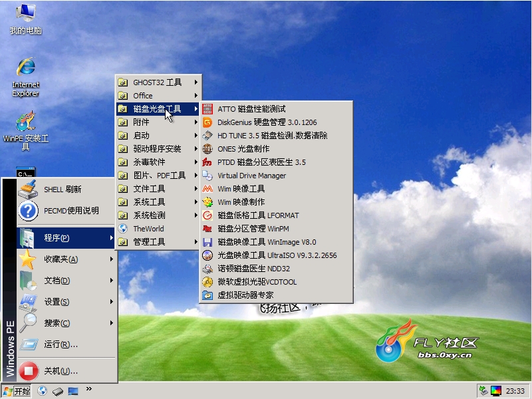This screenshot has width=532, height=399.
Task: Expand the GHOST32 工具 submenu
Action: pyautogui.click(x=158, y=82)
